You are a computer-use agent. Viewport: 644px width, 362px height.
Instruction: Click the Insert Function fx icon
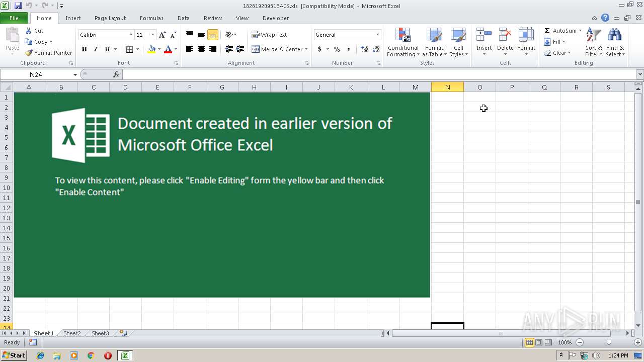click(116, 74)
